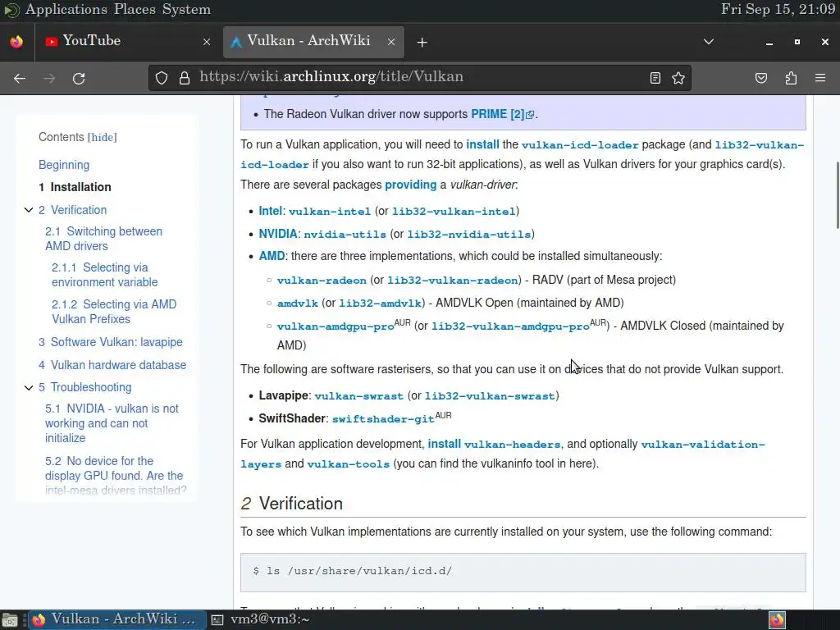Open 5.1 NVIDIA vulkan is not working

(x=112, y=423)
